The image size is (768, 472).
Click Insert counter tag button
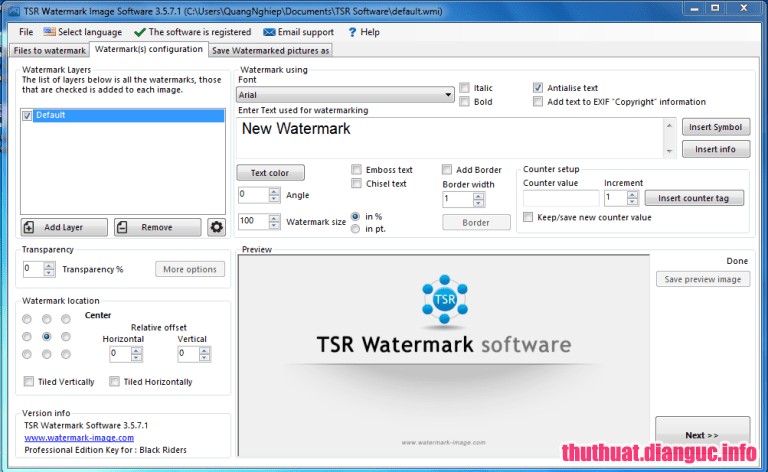click(x=694, y=198)
